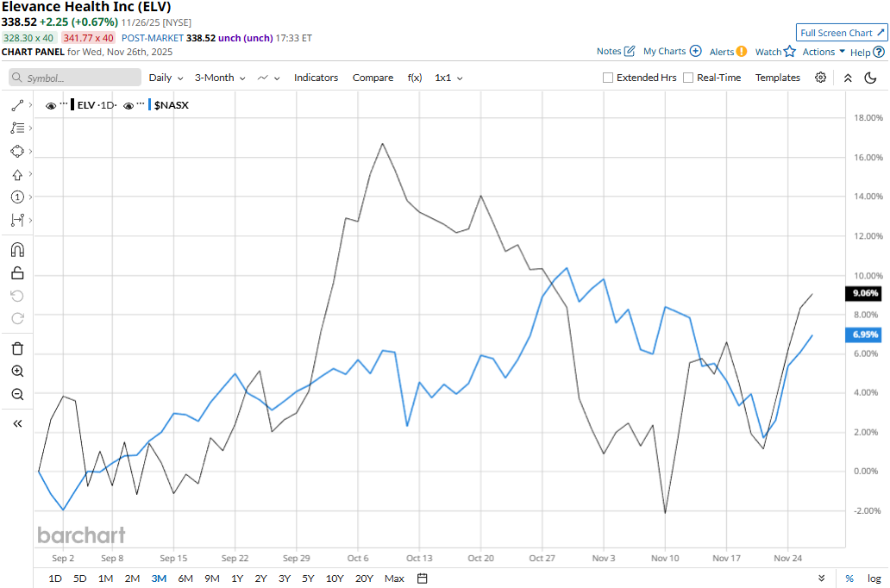Viewport: 890px width, 588px height.
Task: Click the 9.06% ELV price label
Action: [865, 293]
